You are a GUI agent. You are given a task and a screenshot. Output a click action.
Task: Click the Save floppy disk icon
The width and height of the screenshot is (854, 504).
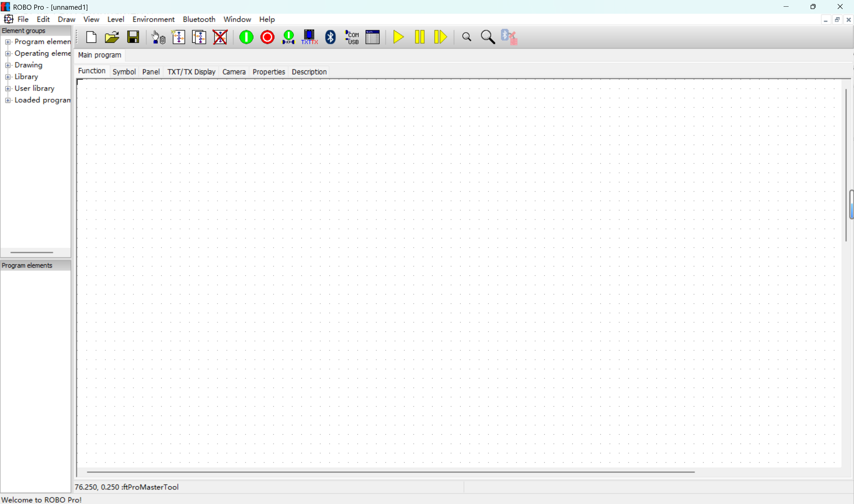click(133, 37)
